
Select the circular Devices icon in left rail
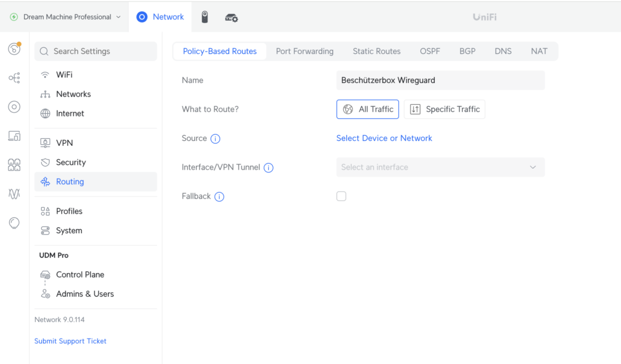14,107
